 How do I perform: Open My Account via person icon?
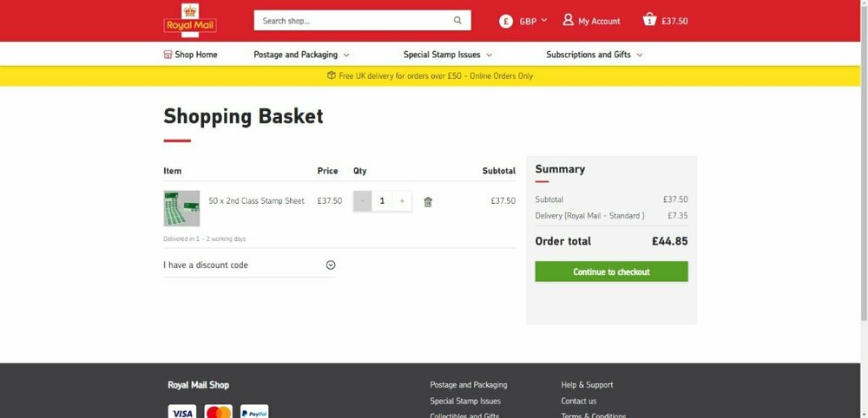pyautogui.click(x=569, y=20)
